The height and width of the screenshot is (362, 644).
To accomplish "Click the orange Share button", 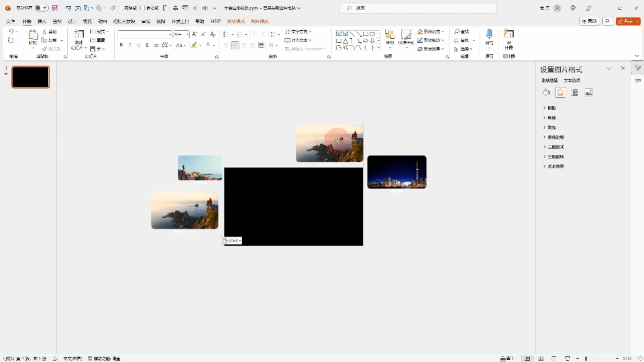I will coord(628,21).
